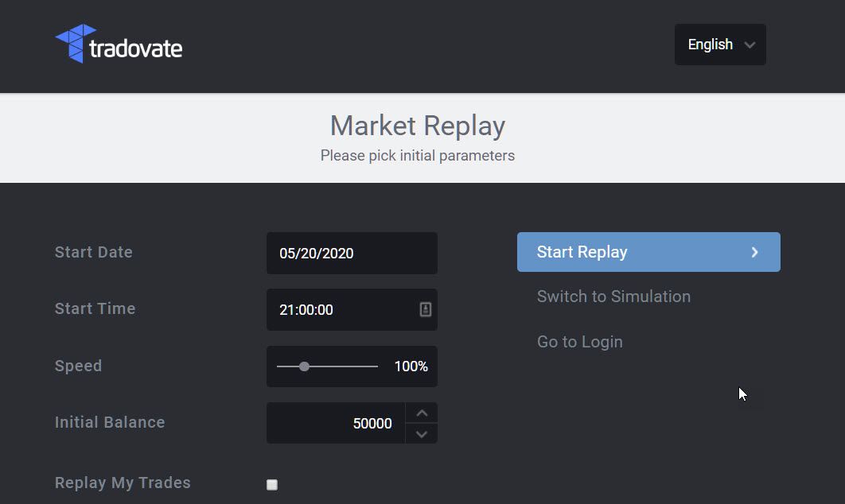Click the tradovate wordmark text
This screenshot has width=845, height=504.
pyautogui.click(x=136, y=48)
